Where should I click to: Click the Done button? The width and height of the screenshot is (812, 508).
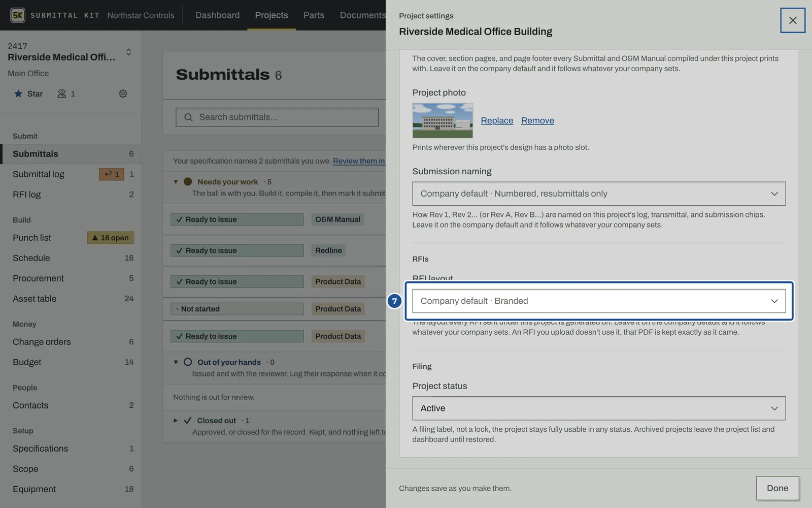pyautogui.click(x=777, y=488)
